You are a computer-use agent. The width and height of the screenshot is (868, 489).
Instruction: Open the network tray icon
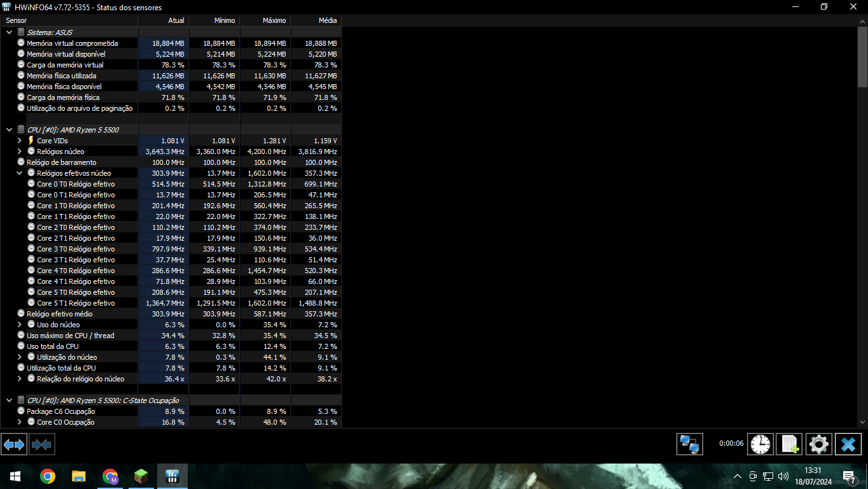pos(768,476)
